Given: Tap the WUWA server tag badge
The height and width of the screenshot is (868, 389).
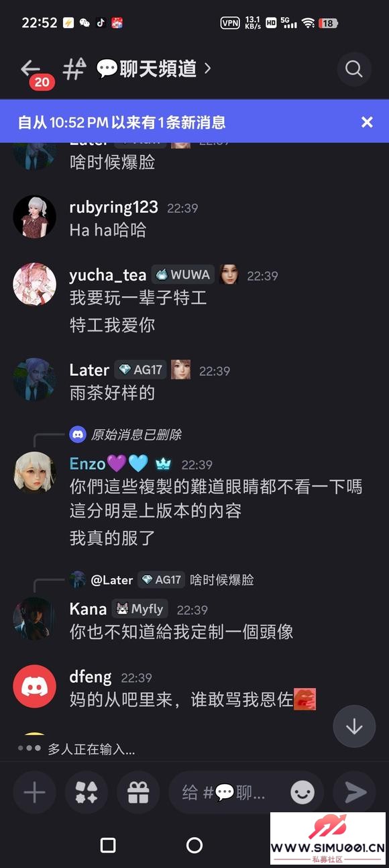Looking at the screenshot, I should tap(183, 275).
